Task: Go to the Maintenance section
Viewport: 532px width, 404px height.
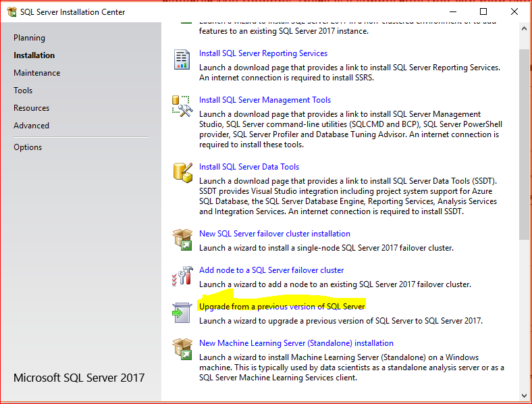Action: pos(36,73)
